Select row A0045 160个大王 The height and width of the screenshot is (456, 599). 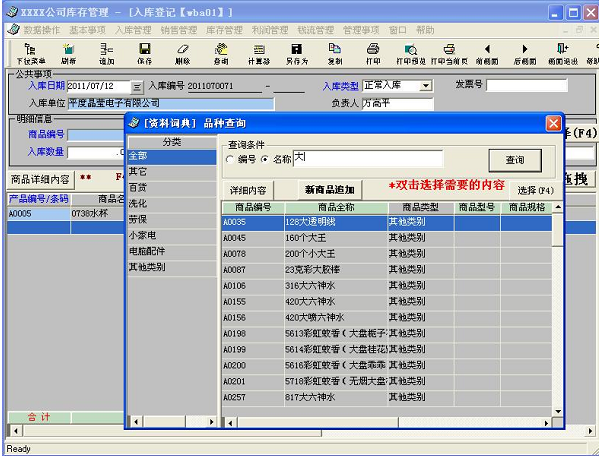[387, 238]
